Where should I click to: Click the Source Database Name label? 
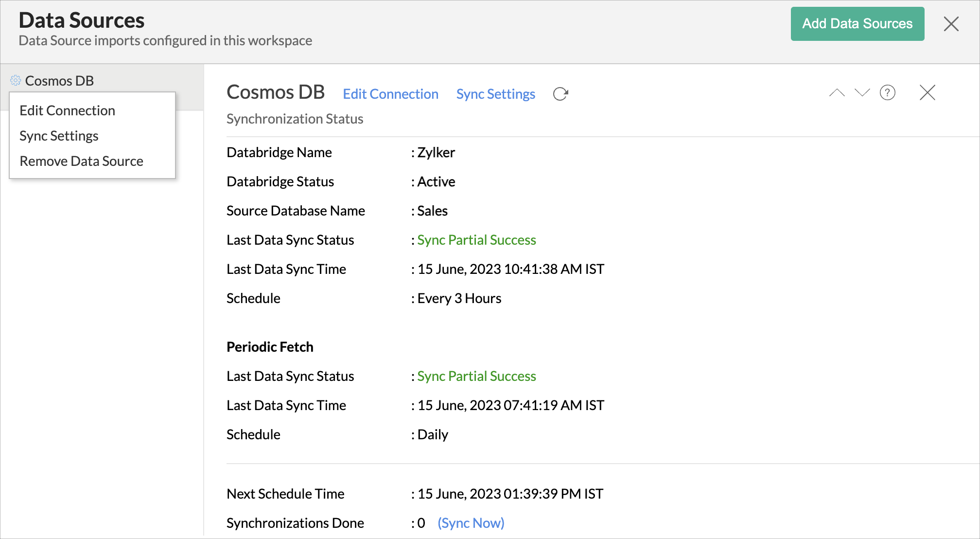(296, 211)
